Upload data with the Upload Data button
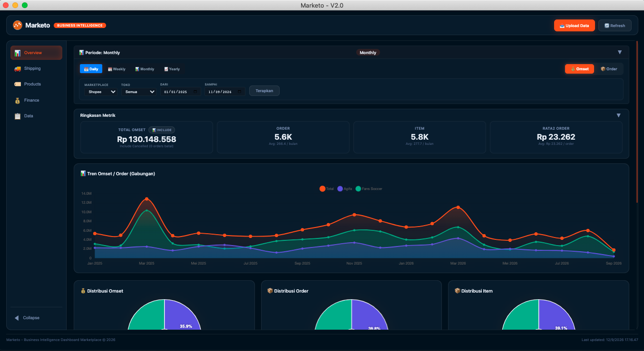This screenshot has height=351, width=644. pos(575,26)
